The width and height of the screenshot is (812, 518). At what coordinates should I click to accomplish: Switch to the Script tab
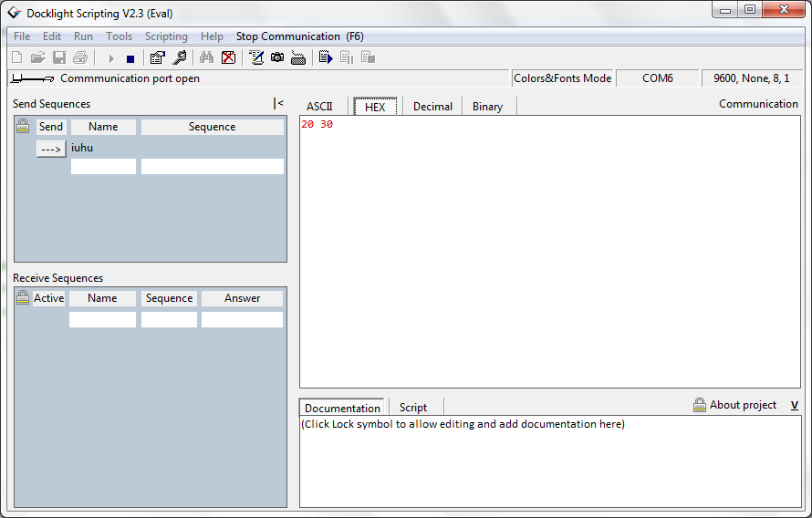(412, 408)
